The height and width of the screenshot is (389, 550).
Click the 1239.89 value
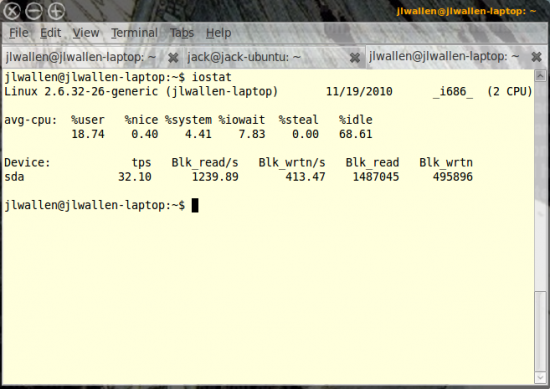215,177
